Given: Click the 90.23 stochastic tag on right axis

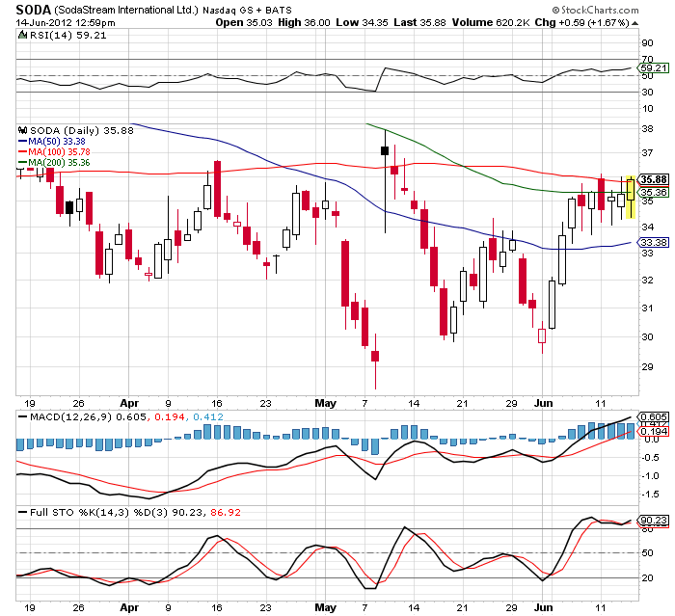Looking at the screenshot, I should pyautogui.click(x=654, y=520).
